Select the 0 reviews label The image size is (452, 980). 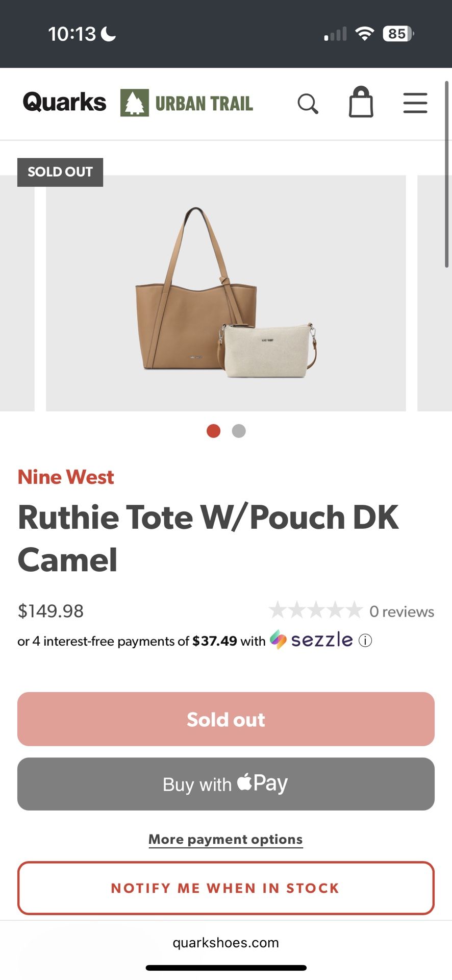(402, 611)
